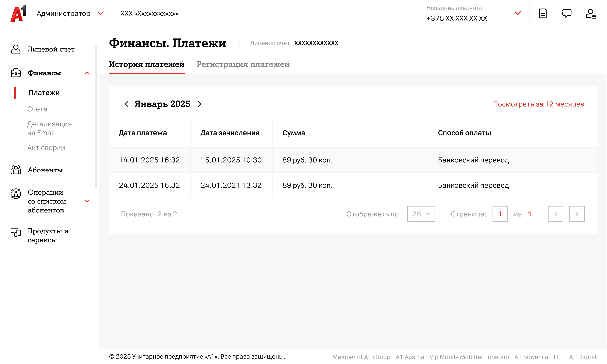Open the documents icon in header
The height and width of the screenshot is (364, 607).
click(x=543, y=14)
